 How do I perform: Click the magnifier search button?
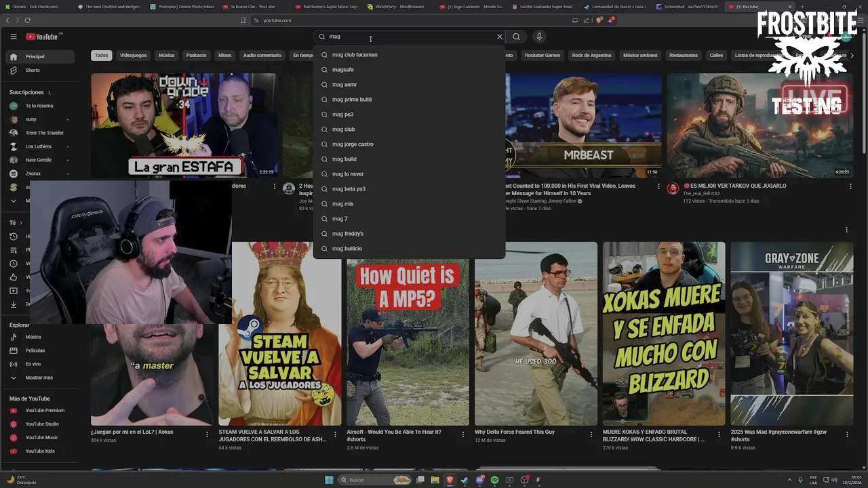point(517,37)
